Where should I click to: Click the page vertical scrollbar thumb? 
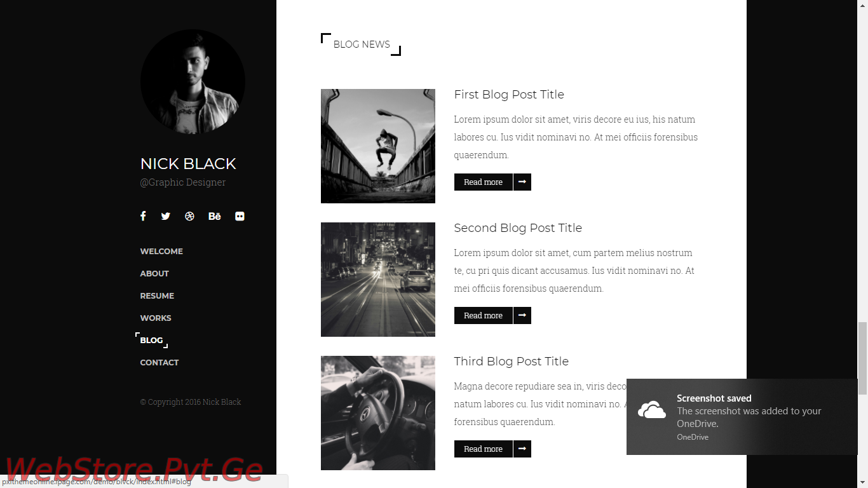(x=862, y=358)
